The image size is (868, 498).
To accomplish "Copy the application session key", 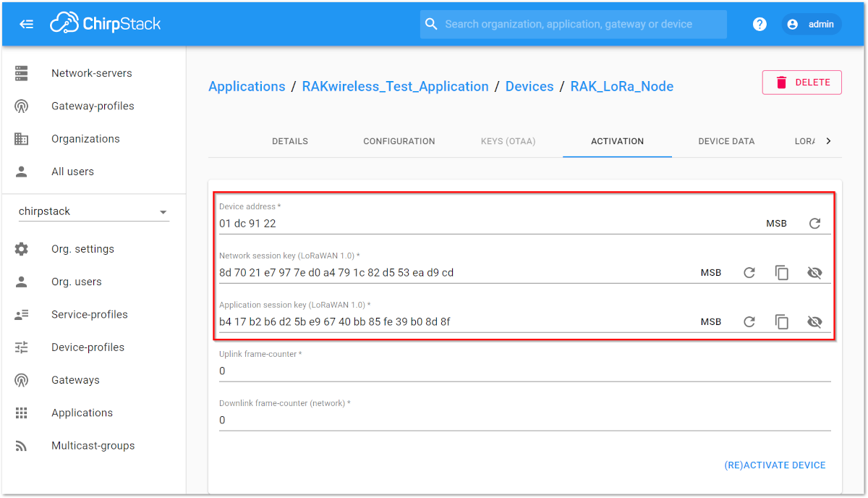I will click(782, 322).
